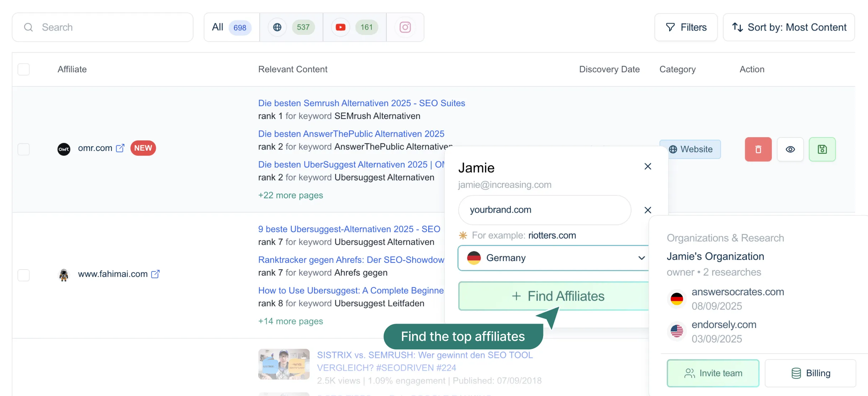Open 'Ranktracker gegen Ahrefs' link

pos(351,260)
